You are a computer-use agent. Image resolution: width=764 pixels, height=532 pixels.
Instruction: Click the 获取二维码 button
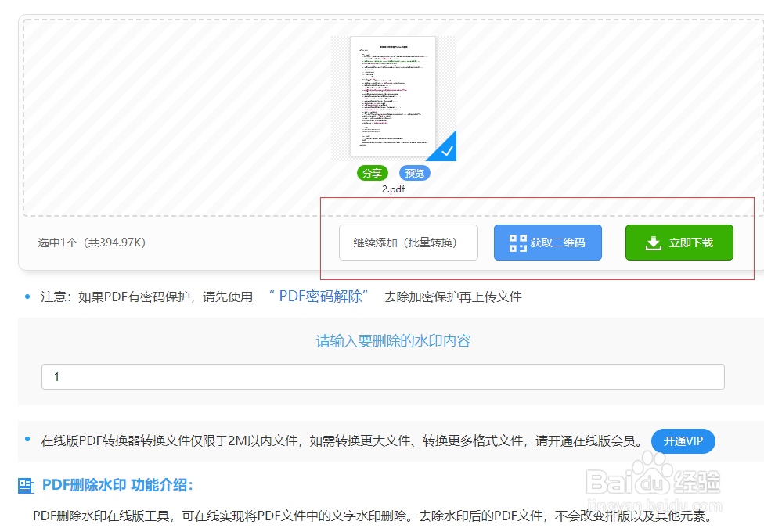click(x=548, y=243)
